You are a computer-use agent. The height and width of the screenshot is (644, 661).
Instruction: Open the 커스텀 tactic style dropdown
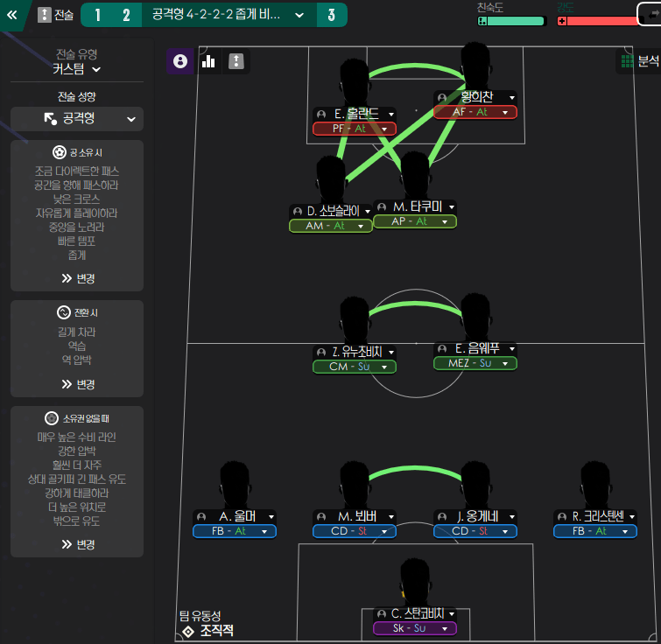point(77,69)
